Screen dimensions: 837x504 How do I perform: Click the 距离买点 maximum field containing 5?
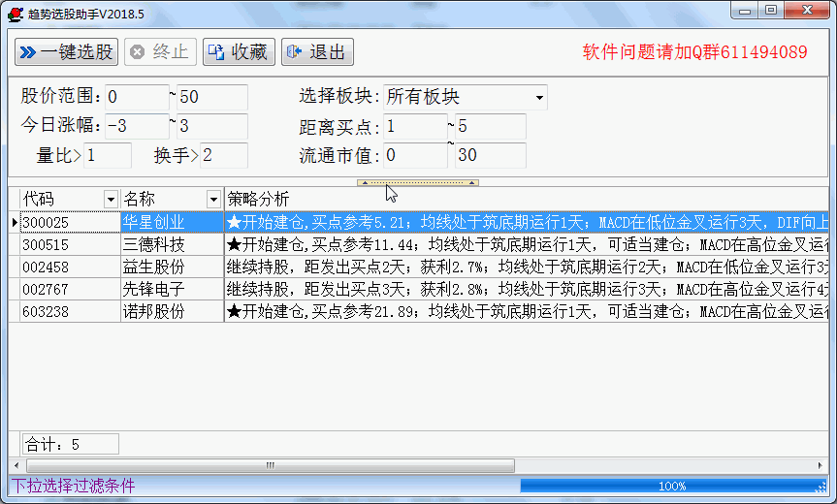coord(491,126)
